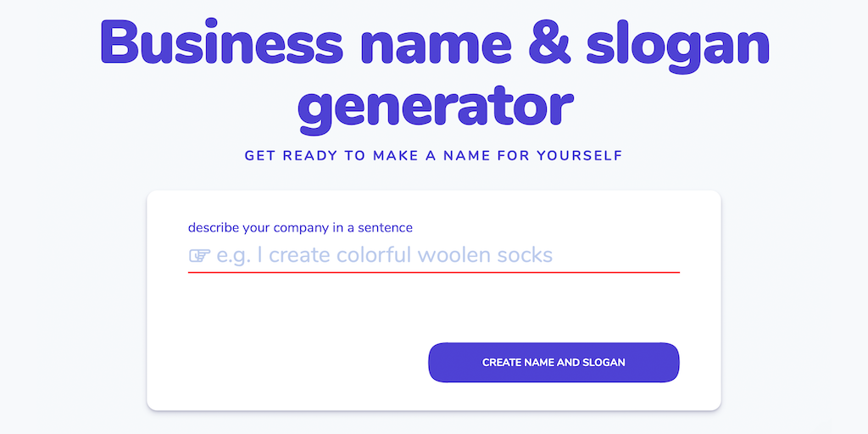Click the word "Business" in the heading
Screen dimensions: 868x434
[220, 42]
